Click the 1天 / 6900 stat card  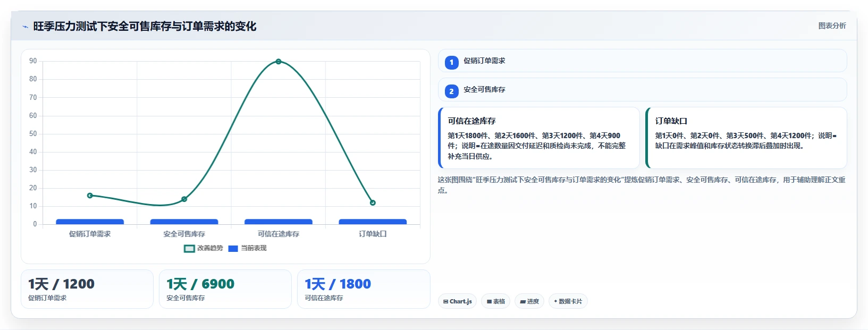pyautogui.click(x=225, y=289)
